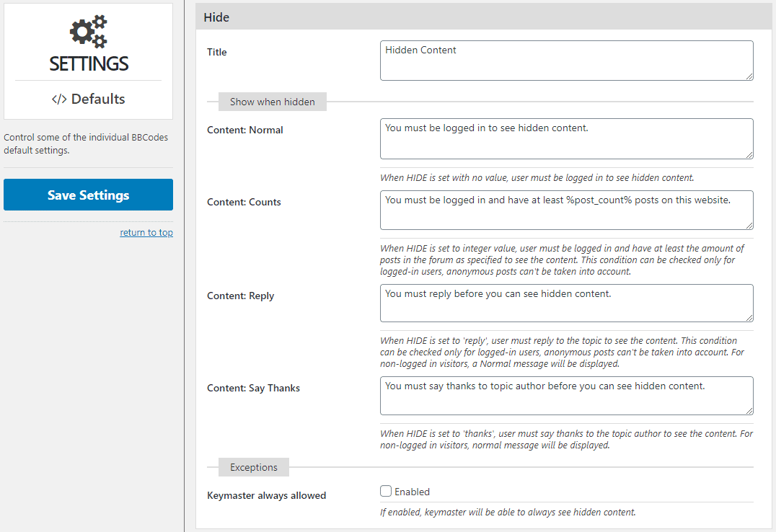
Task: Click the Exceptions section label
Action: (x=253, y=467)
